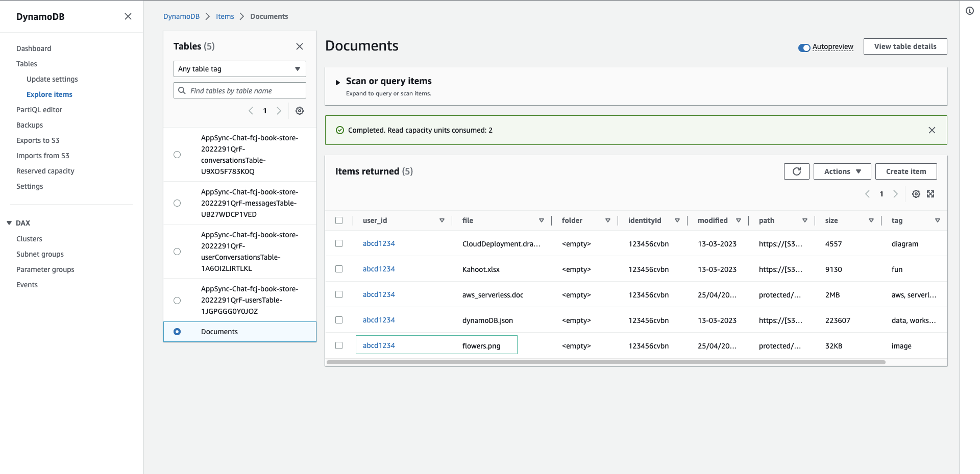Go to next page of items
This screenshot has height=474, width=980.
[x=895, y=194]
